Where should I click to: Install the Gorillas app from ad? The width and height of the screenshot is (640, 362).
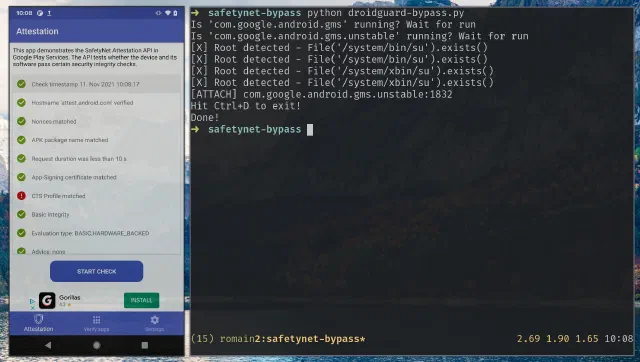coord(141,300)
